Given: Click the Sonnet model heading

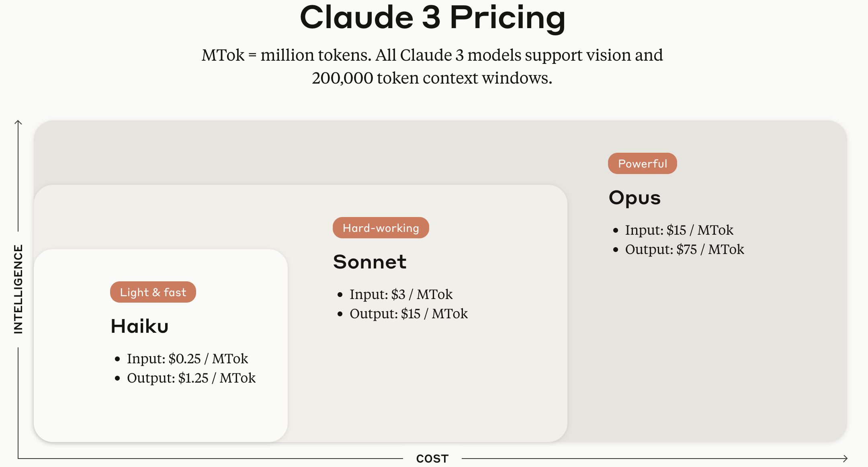Looking at the screenshot, I should [370, 262].
